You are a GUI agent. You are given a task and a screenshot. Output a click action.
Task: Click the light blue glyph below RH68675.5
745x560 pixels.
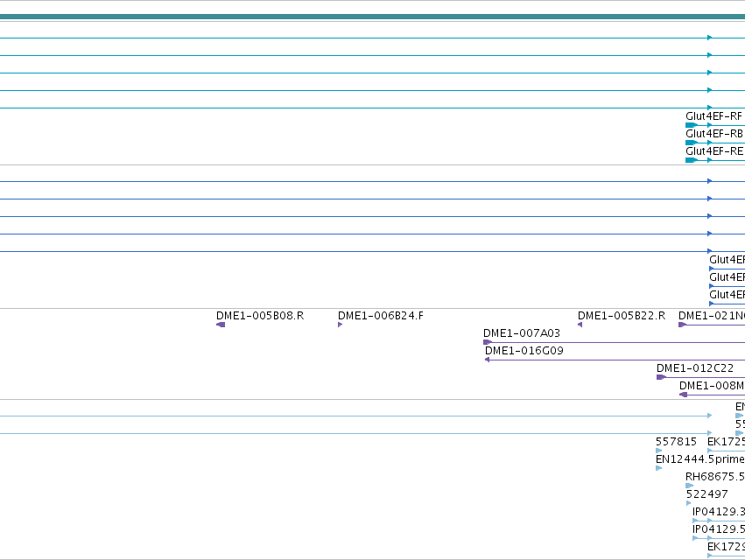tap(690, 486)
